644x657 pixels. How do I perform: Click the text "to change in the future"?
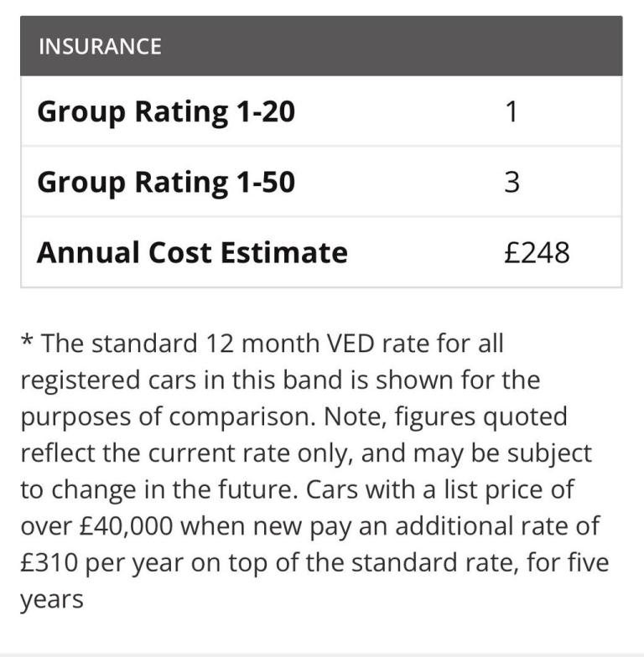click(x=158, y=490)
